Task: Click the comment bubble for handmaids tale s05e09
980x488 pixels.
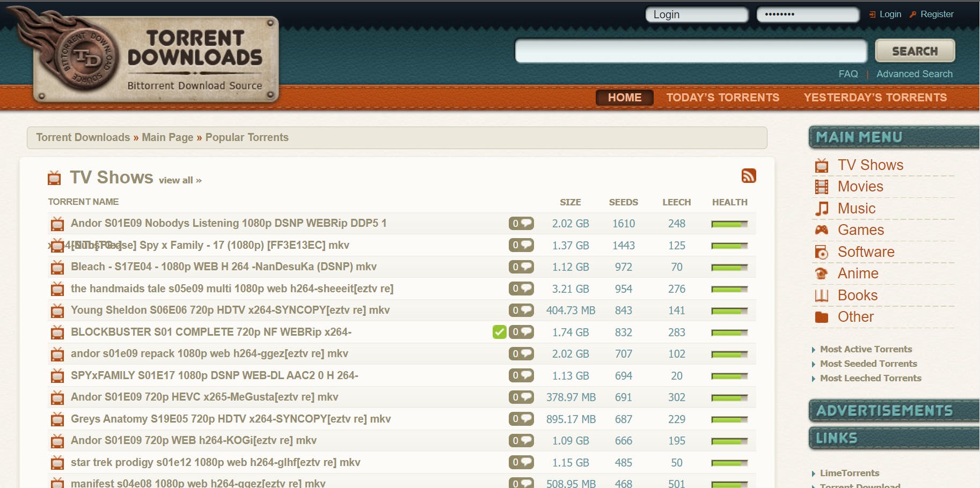Action: click(521, 289)
